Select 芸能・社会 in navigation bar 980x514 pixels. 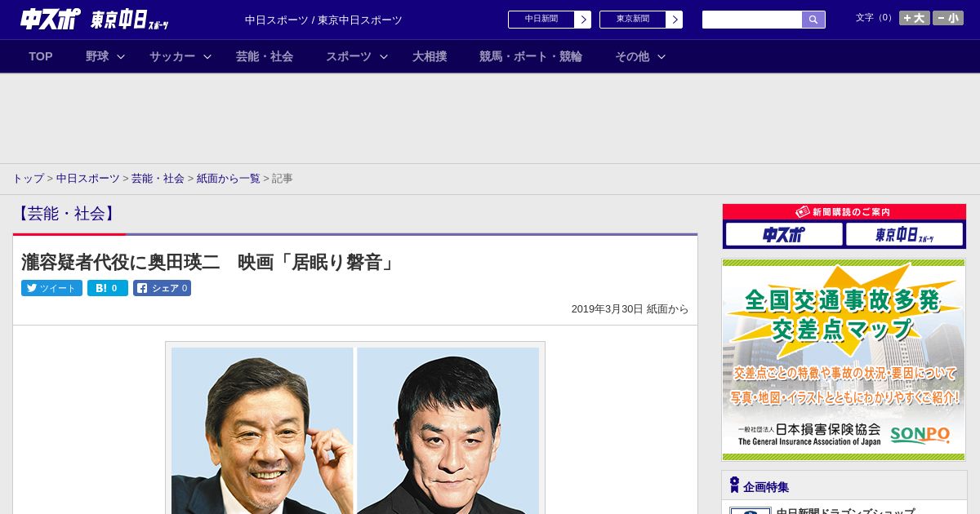265,56
